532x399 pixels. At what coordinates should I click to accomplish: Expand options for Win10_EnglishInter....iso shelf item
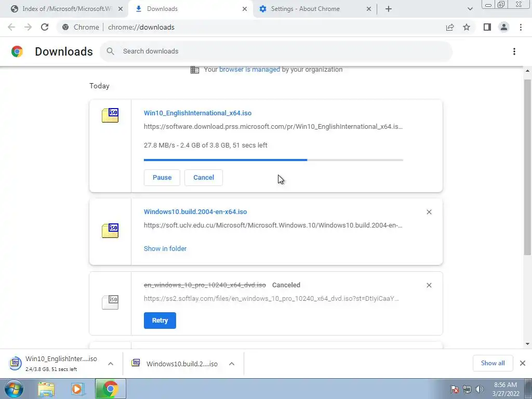point(111,364)
